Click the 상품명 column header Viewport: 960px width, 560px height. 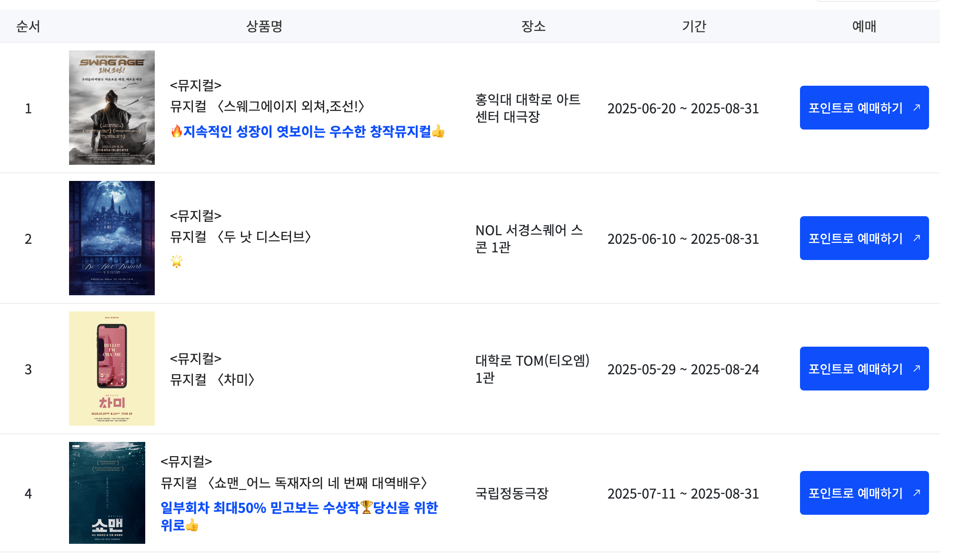pyautogui.click(x=264, y=26)
